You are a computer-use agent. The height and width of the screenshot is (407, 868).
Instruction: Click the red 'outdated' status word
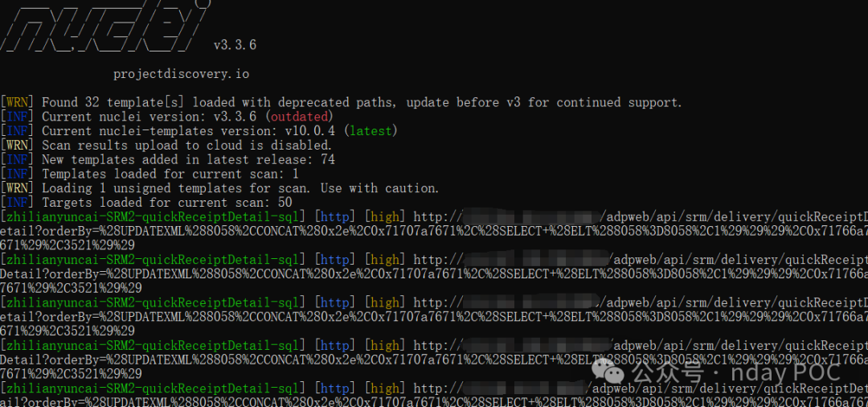[299, 117]
